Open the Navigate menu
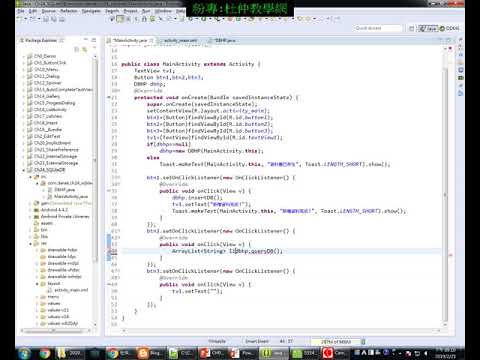The width and height of the screenshot is (480, 360). (x=91, y=11)
